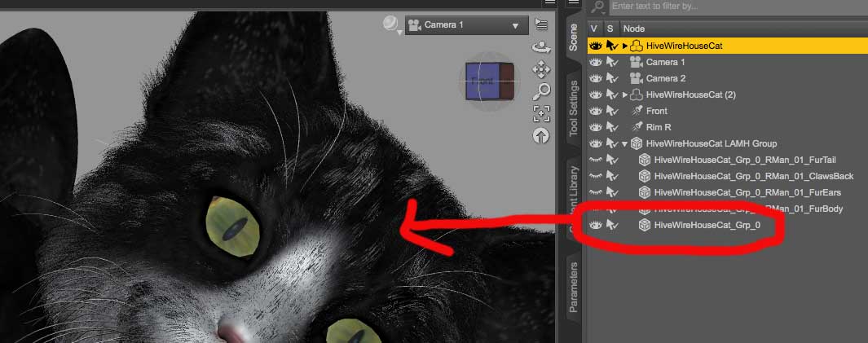Select the Front light node
This screenshot has width=868, height=343.
[656, 112]
